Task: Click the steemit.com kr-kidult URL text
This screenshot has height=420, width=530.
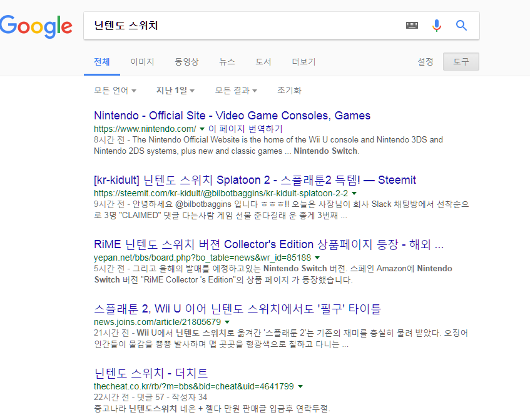Action: tap(221, 193)
